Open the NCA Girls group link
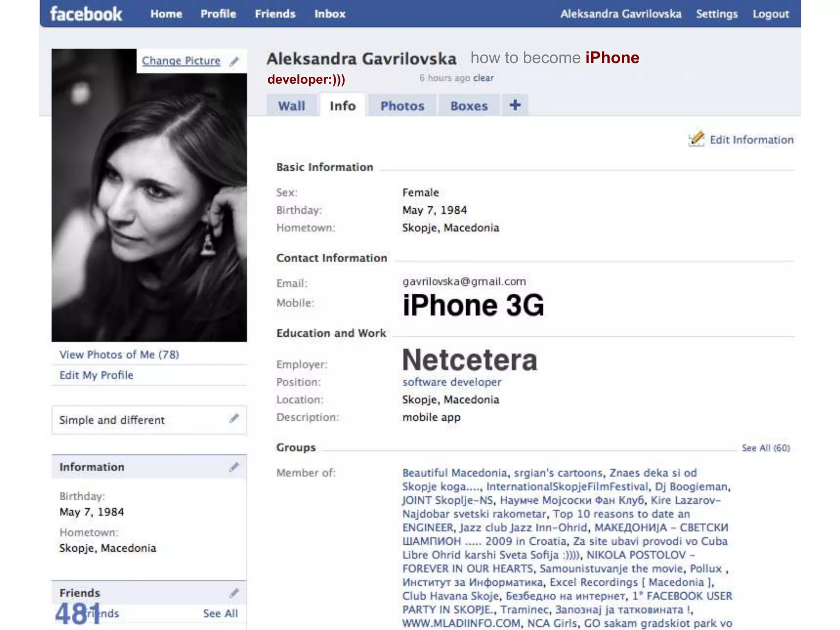The image size is (840, 630). click(x=552, y=623)
